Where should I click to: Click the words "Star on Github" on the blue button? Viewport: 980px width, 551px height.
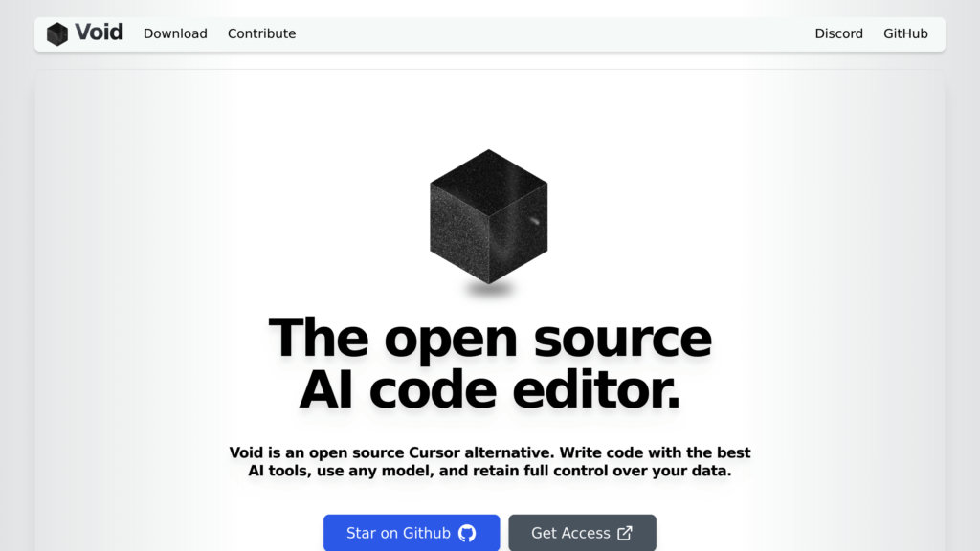point(398,533)
